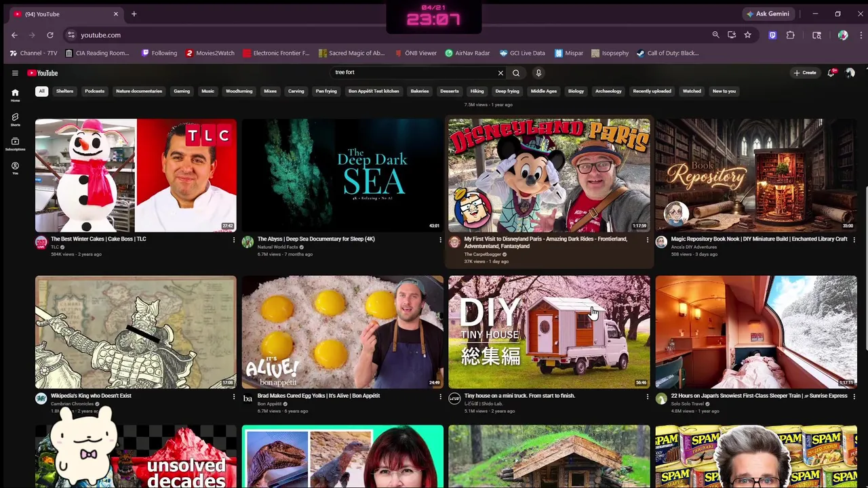The height and width of the screenshot is (488, 868).
Task: Open Solo Solo Travel channel name
Action: coord(687,404)
